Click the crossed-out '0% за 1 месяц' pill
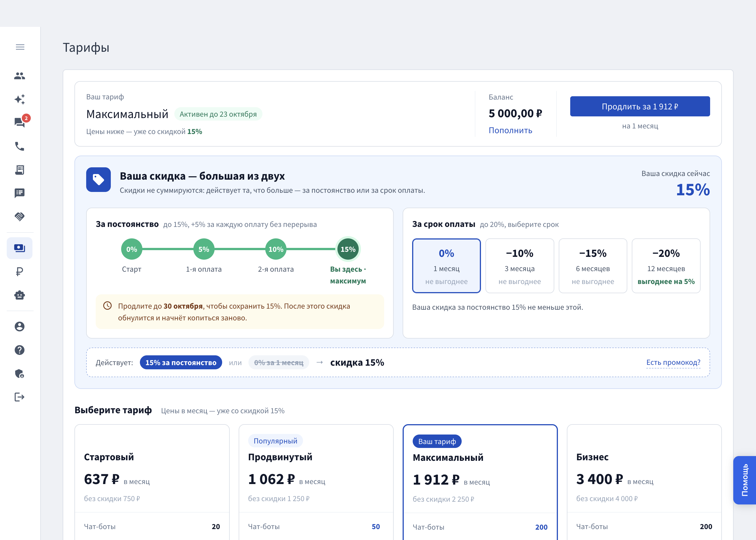This screenshot has width=756, height=540. pyautogui.click(x=279, y=362)
